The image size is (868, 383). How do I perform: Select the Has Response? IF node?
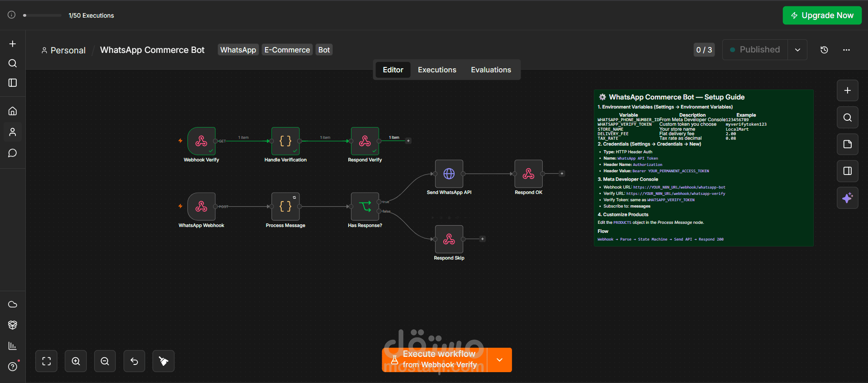365,207
